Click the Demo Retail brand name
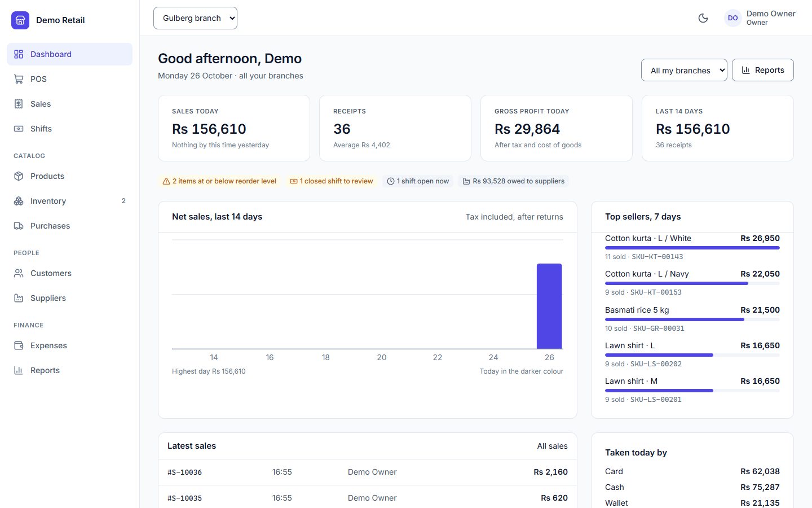 point(60,20)
